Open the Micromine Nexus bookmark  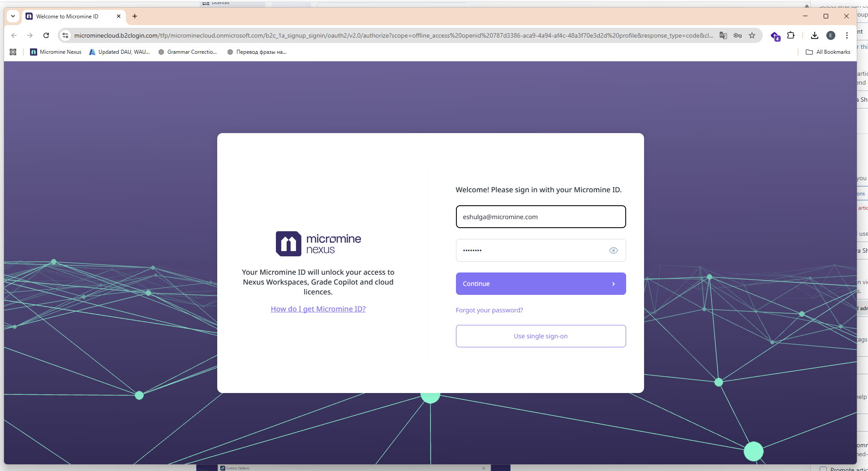coord(56,52)
